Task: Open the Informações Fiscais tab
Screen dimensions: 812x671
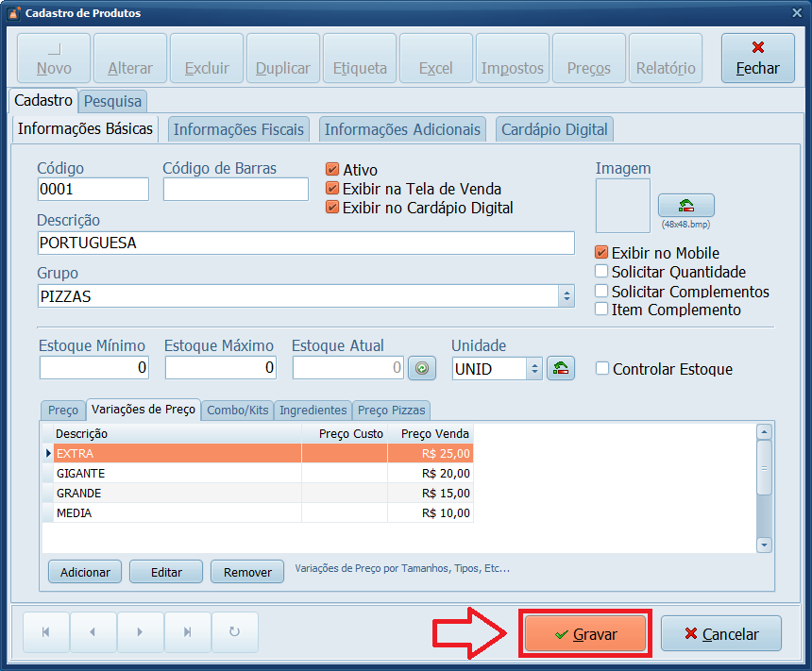Action: tap(238, 129)
